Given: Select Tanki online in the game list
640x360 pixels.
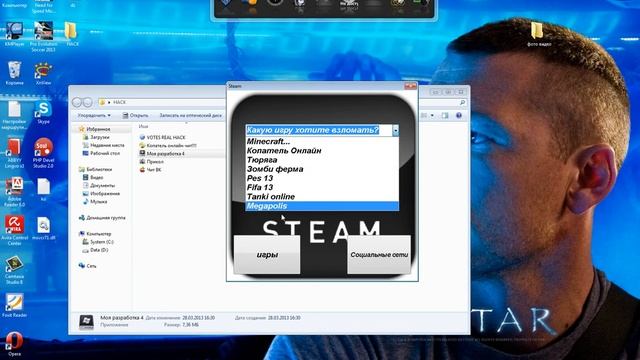Looking at the screenshot, I should click(x=322, y=197).
